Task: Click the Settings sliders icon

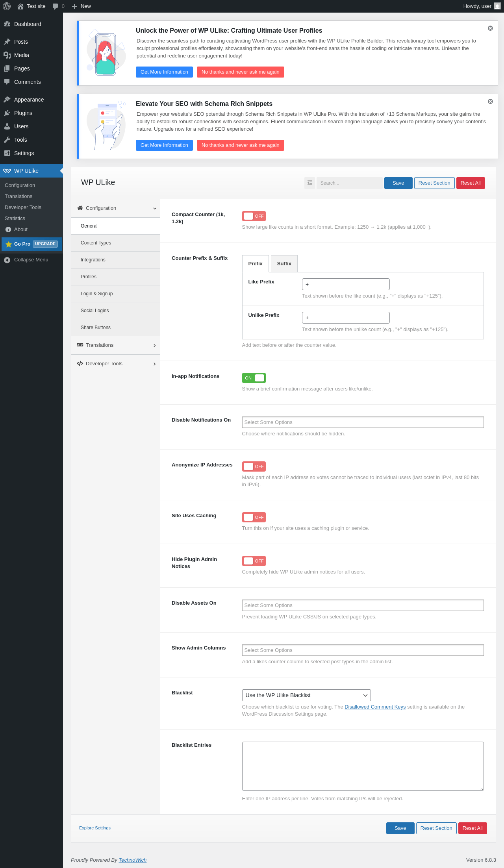Action: (7, 153)
